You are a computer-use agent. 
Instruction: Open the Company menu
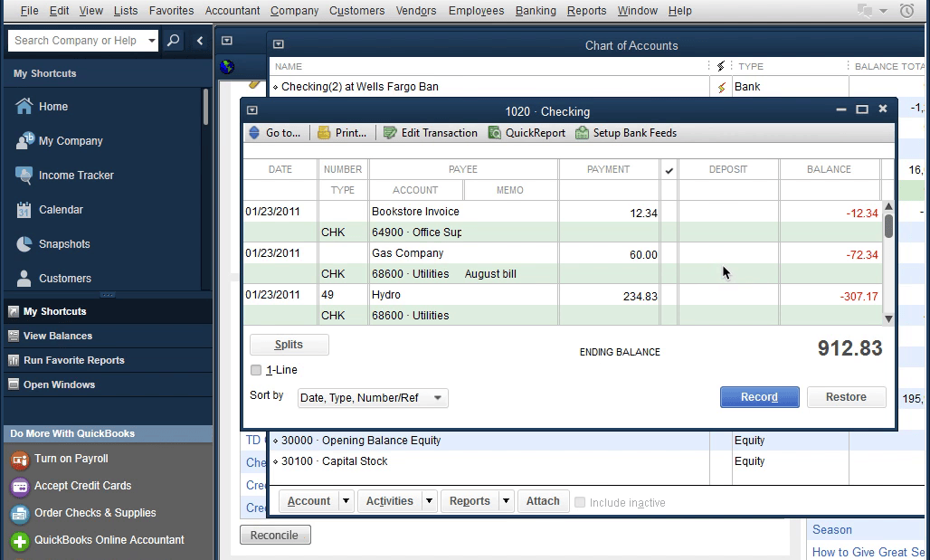click(x=294, y=11)
